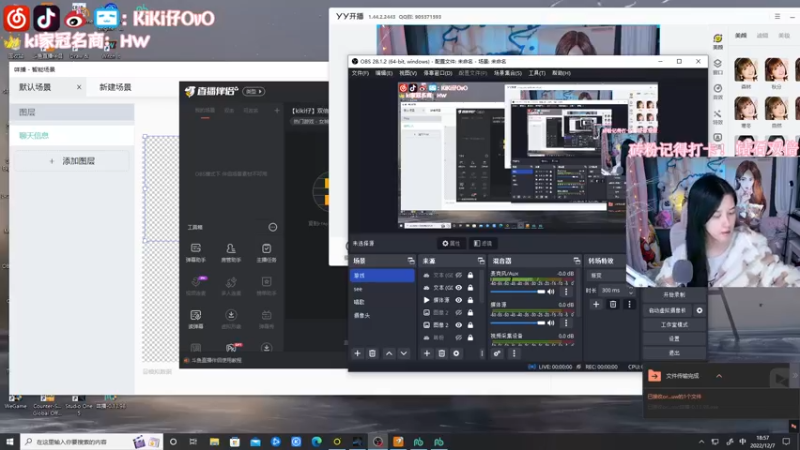Click YY window hamburger menu icon
Image resolution: width=800 pixels, height=450 pixels.
777,17
